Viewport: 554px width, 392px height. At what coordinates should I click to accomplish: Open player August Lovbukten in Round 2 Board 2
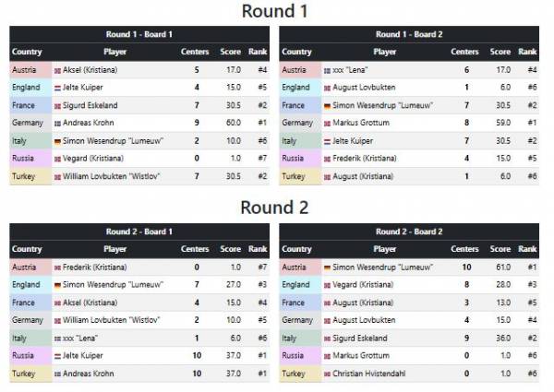pos(364,320)
